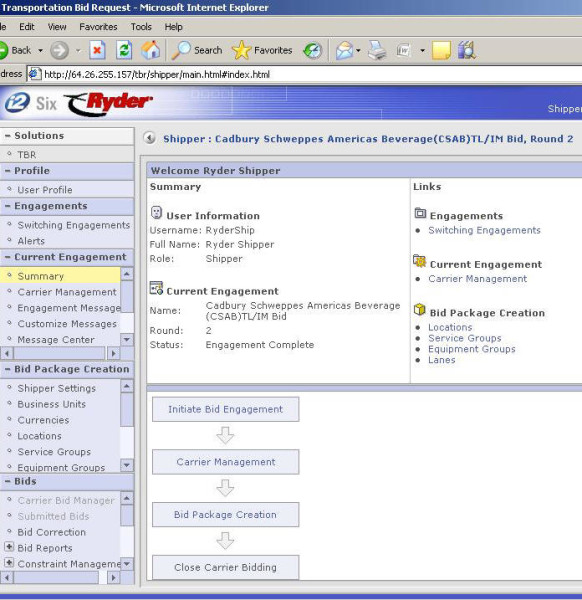Expand the Bid Reports tree node
Viewport: 582px width, 600px height.
point(9,546)
